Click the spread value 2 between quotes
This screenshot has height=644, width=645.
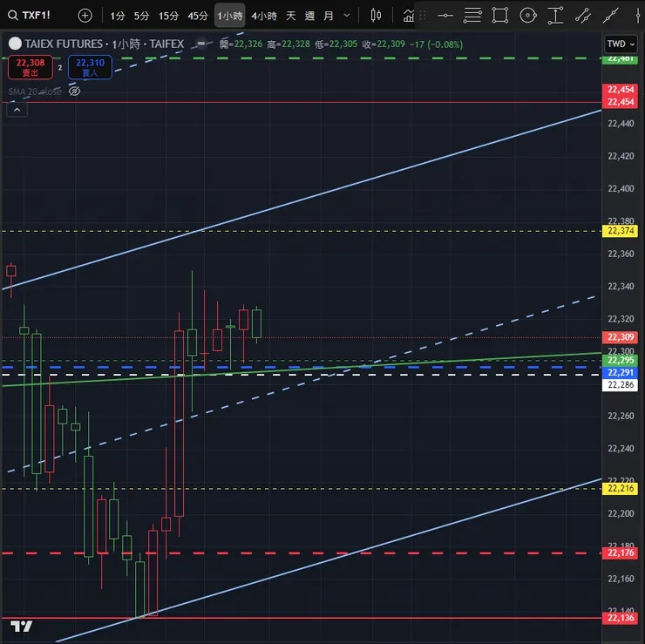pos(60,67)
